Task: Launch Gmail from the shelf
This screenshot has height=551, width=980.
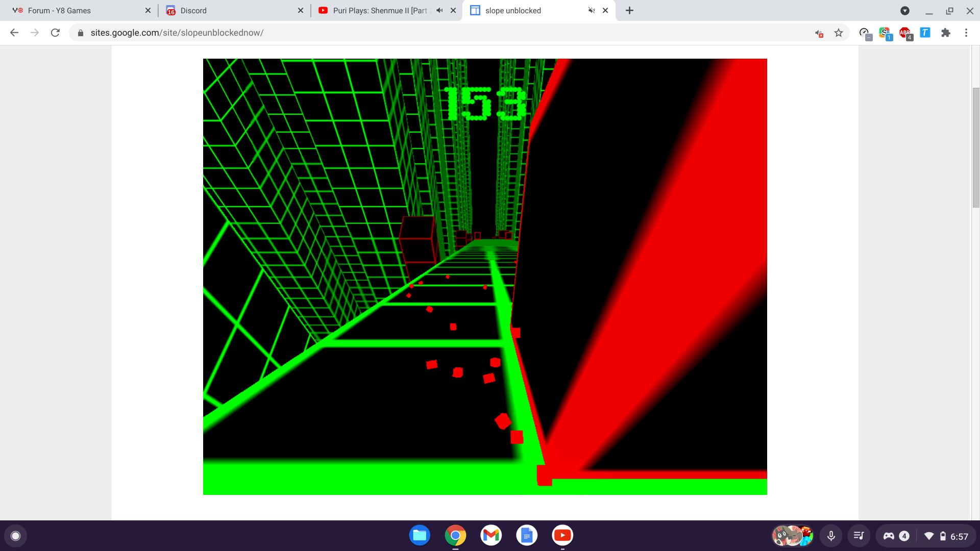Action: [x=491, y=535]
